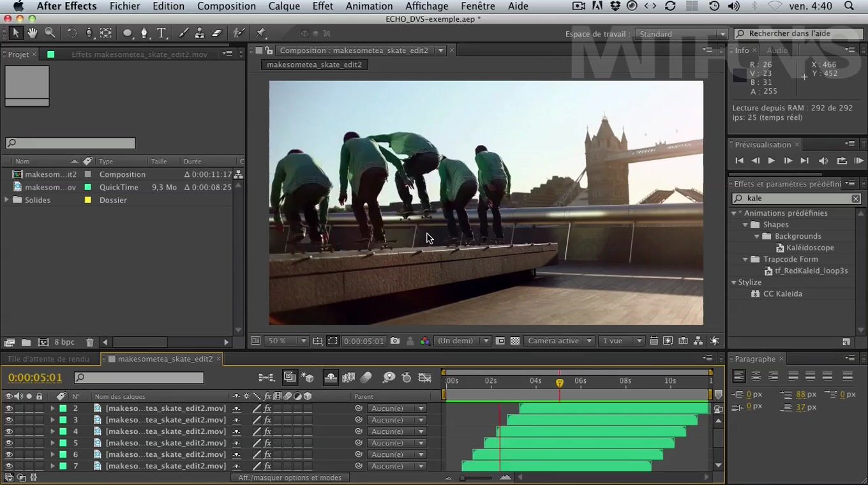Select the Horizontal Type tool
The image size is (868, 485).
pos(161,33)
